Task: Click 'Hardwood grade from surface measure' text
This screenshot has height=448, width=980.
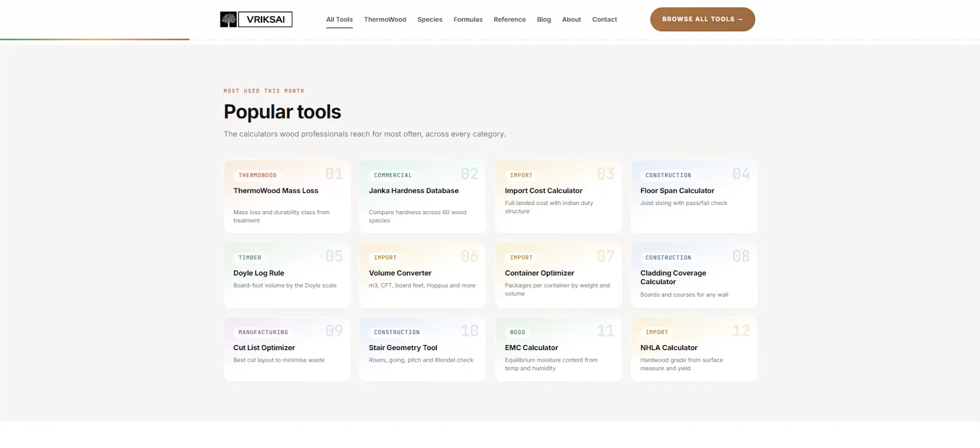Action: tap(682, 364)
